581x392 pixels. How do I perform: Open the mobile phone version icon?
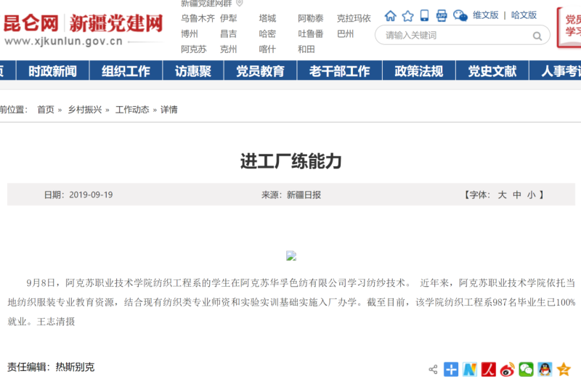pos(424,15)
